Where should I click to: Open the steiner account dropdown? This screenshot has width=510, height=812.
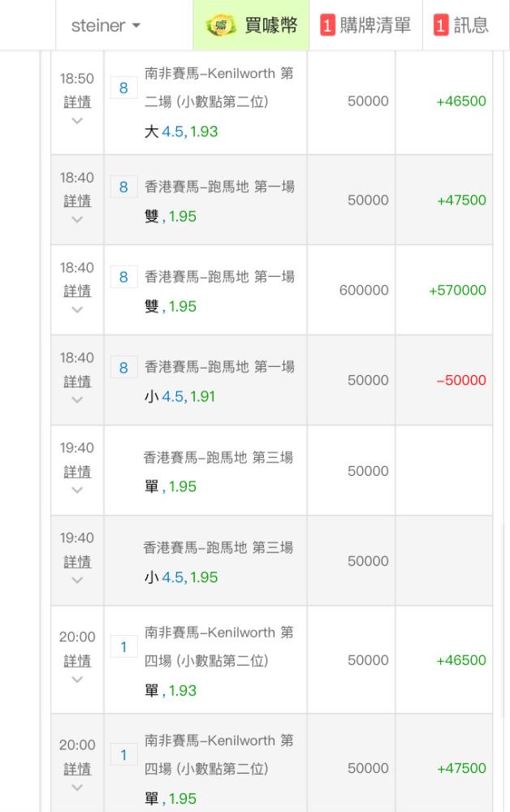(x=106, y=25)
